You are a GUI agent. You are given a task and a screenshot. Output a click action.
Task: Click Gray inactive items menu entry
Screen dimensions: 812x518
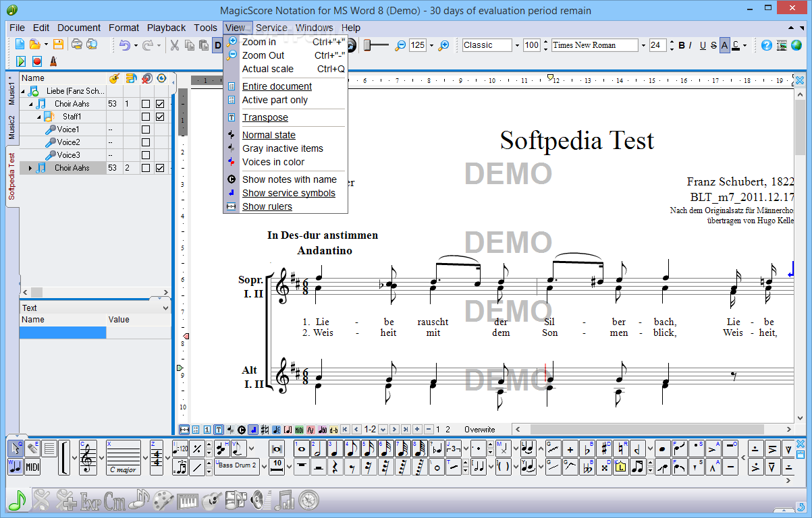[x=283, y=148]
